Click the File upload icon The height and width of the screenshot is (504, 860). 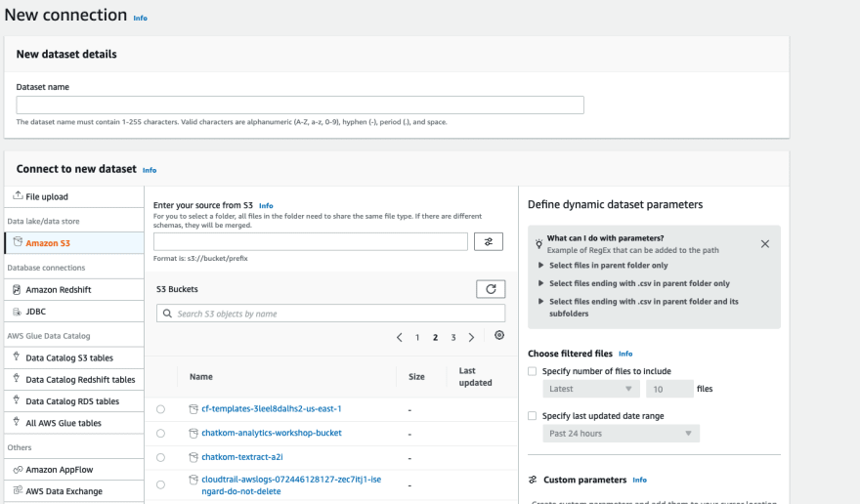18,195
